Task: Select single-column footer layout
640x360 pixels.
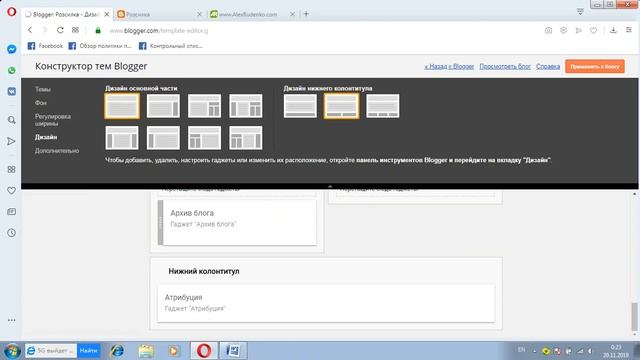Action: coord(300,106)
